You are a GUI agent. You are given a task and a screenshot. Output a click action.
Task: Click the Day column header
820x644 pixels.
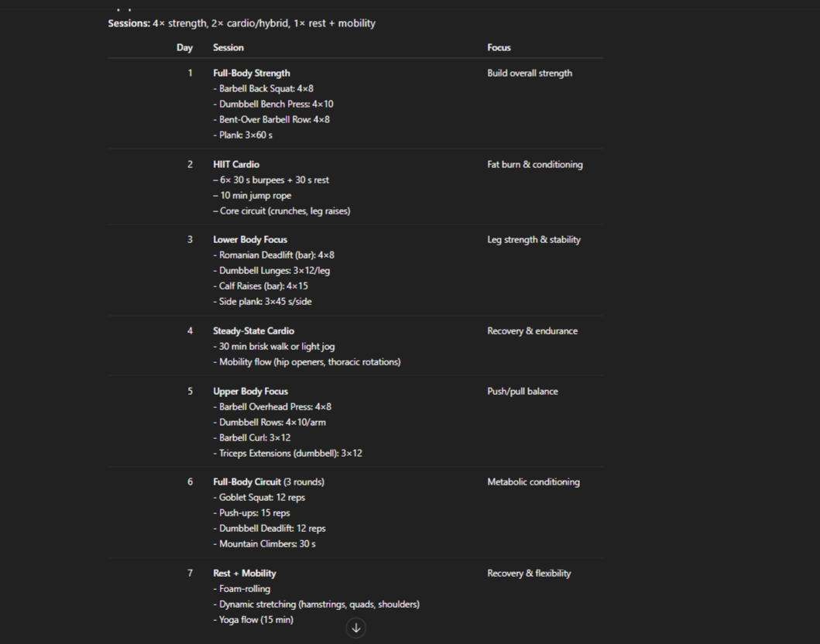(x=184, y=47)
